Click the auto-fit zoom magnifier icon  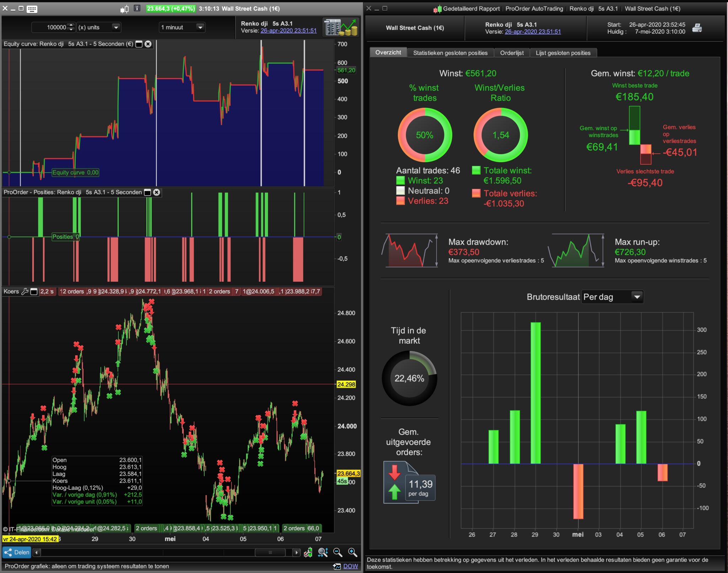323,552
